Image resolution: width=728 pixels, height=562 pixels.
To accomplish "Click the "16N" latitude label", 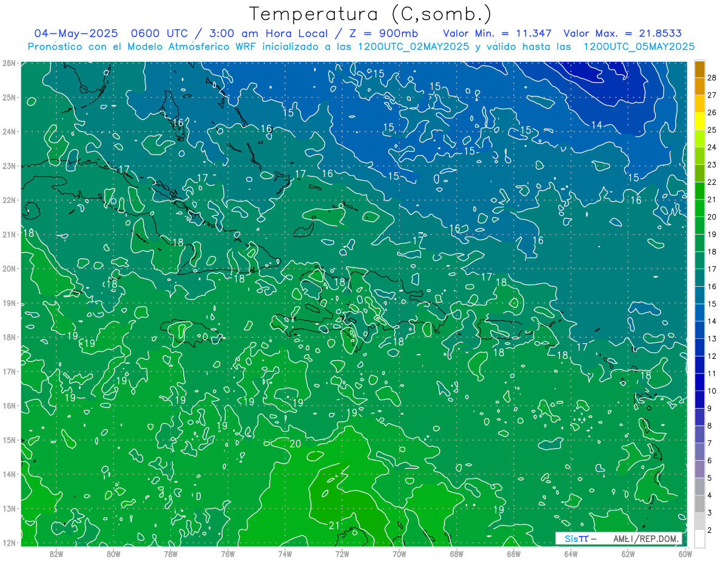I will (8, 405).
